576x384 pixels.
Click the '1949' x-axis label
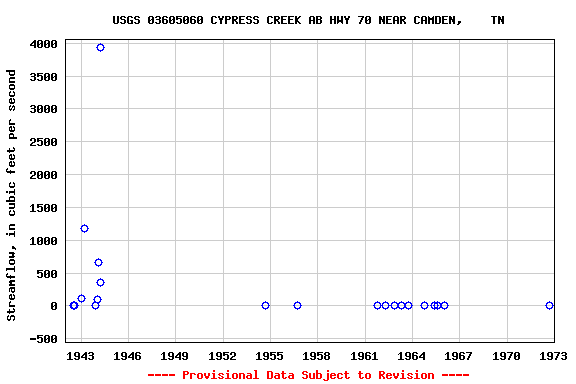coord(174,356)
